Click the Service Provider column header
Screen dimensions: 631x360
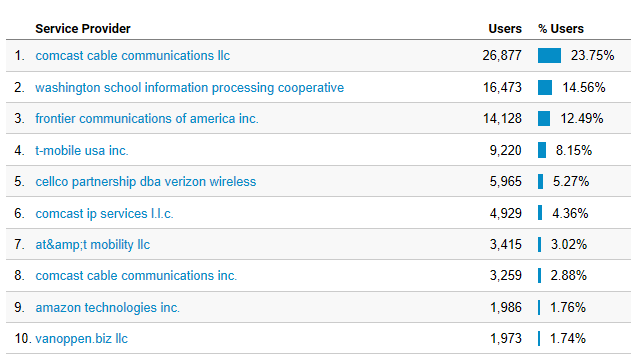83,29
